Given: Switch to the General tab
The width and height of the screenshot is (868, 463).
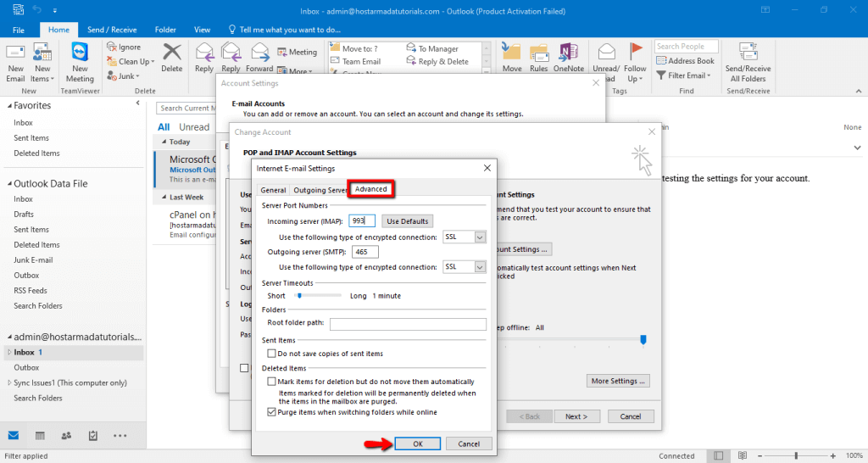Looking at the screenshot, I should click(x=273, y=190).
